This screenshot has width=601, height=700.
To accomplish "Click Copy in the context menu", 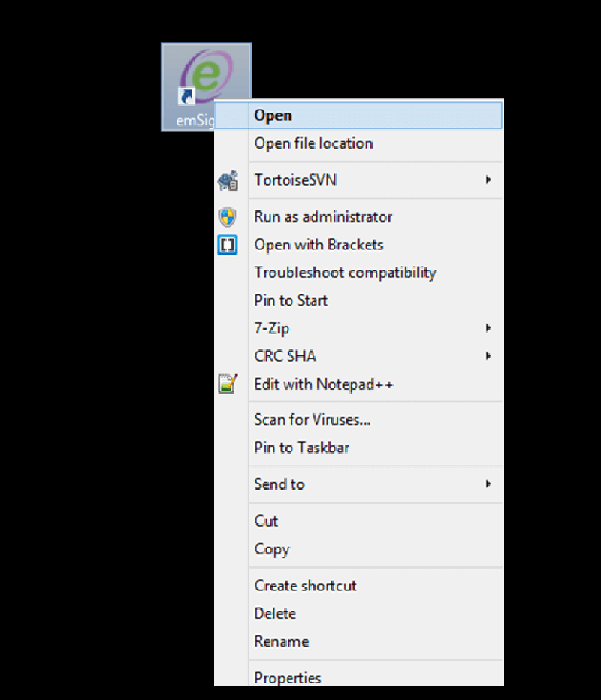I will click(271, 549).
